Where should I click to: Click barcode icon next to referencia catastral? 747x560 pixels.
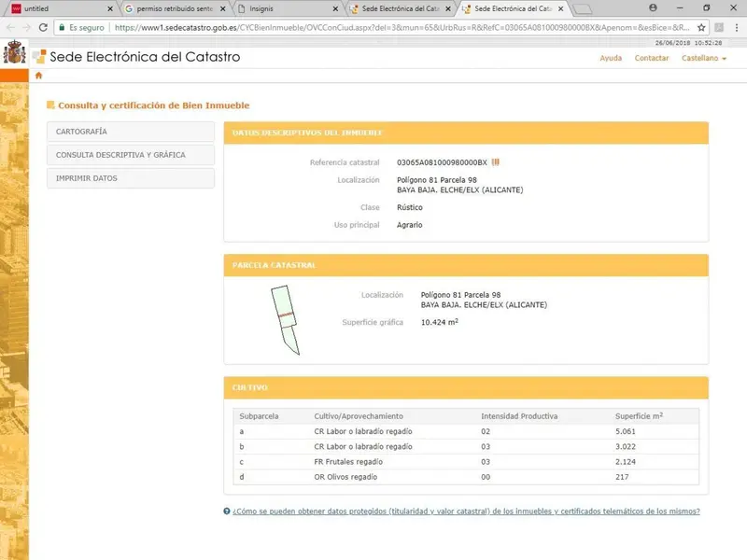pyautogui.click(x=496, y=162)
